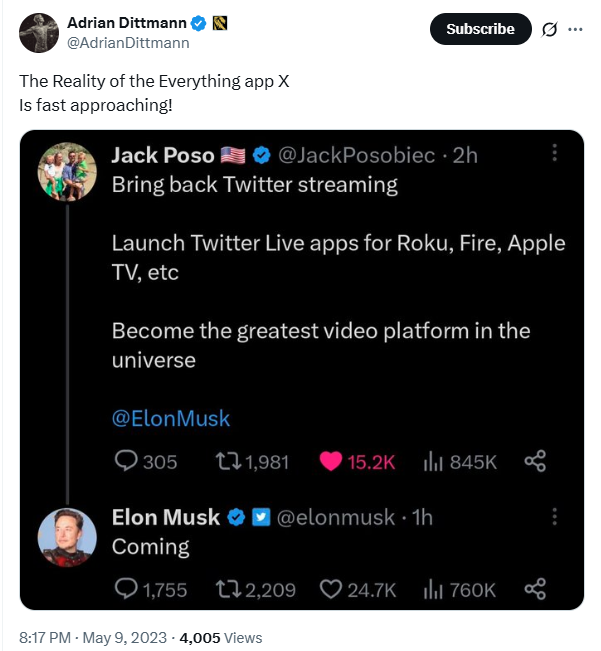The image size is (601, 651).
Task: Click the views chart icon showing 760K
Action: coord(433,589)
